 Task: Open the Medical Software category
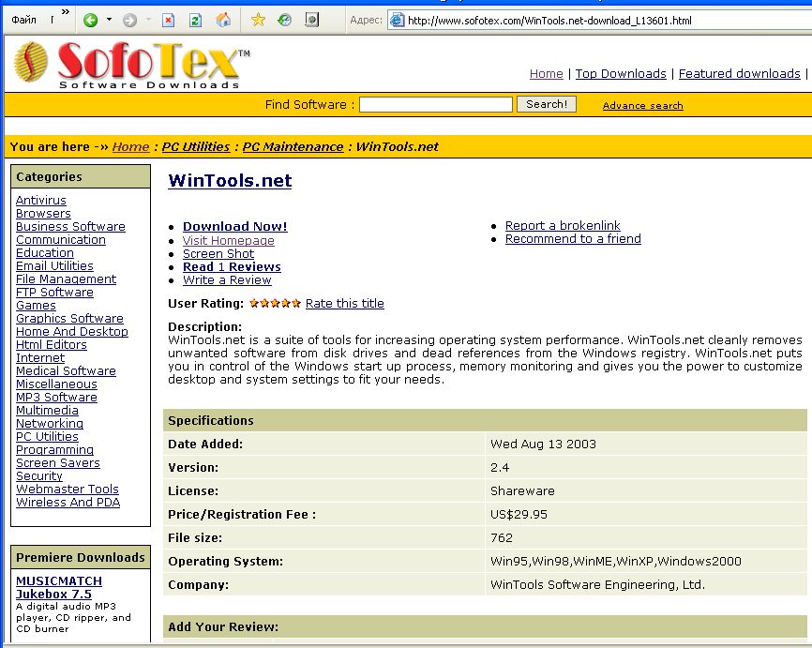(x=66, y=370)
